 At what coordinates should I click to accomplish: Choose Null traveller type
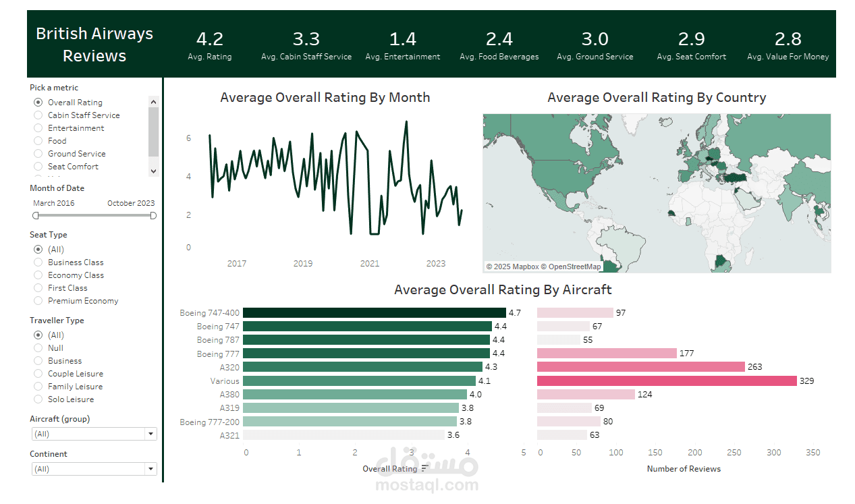(38, 348)
